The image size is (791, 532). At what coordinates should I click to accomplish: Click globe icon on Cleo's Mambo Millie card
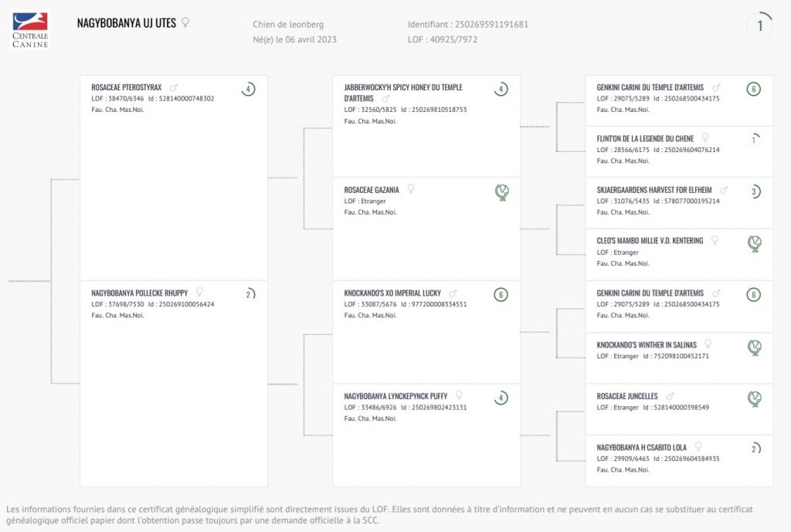click(x=755, y=244)
